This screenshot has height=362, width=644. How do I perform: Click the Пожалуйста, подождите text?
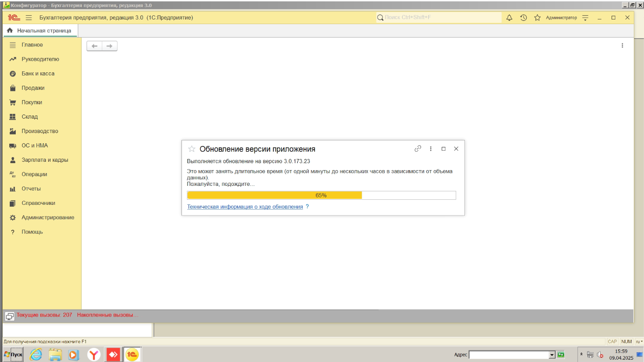(221, 184)
